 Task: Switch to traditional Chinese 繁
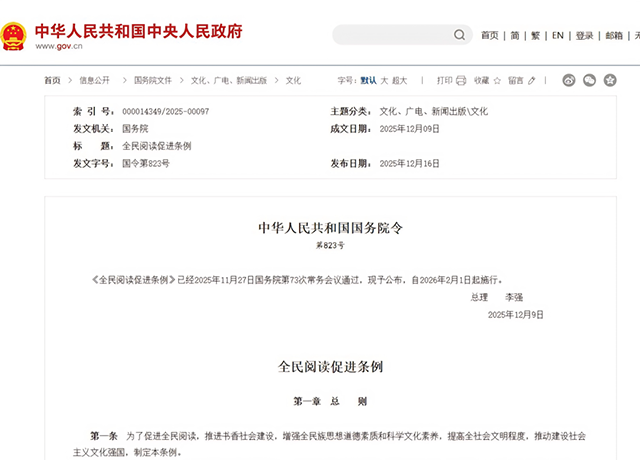[x=535, y=35]
